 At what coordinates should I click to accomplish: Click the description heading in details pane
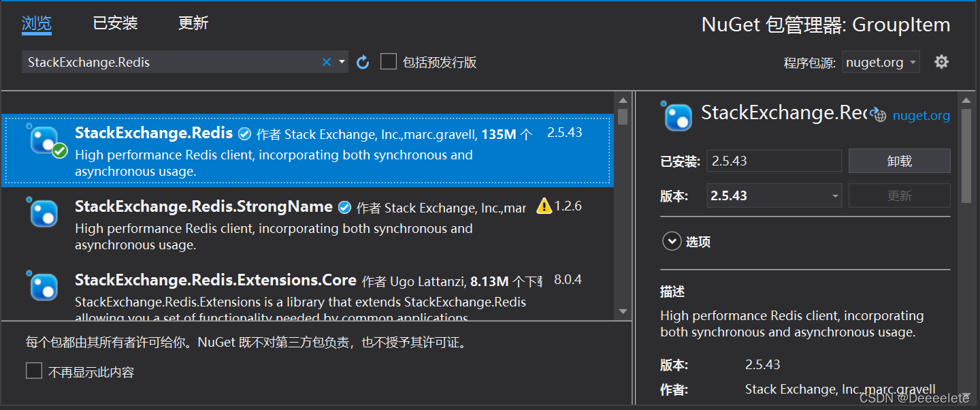click(x=672, y=291)
